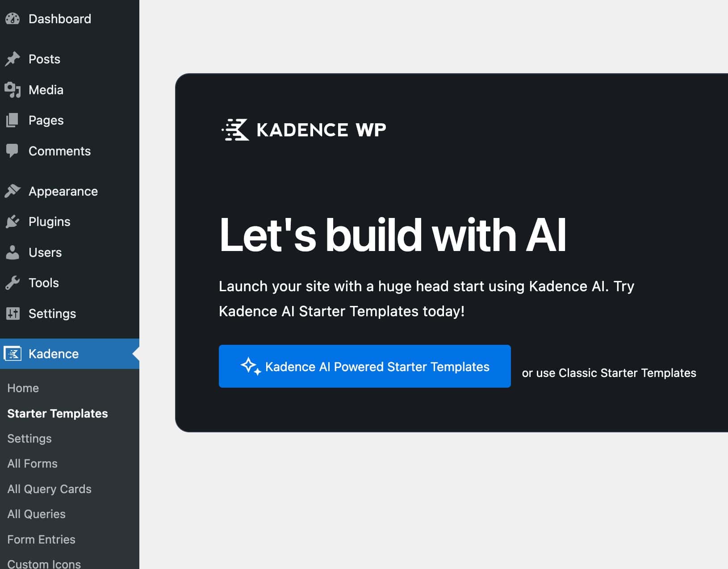Click the sparkle icon on AI button

[x=251, y=367]
